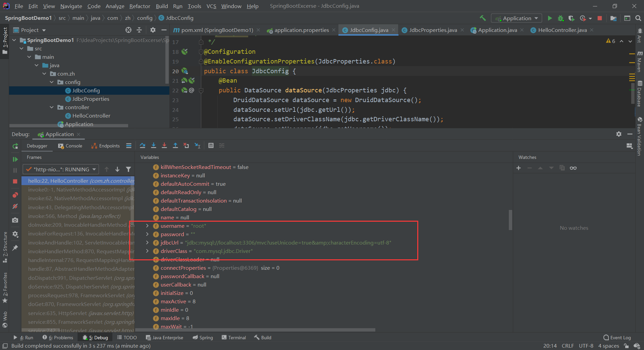Screen dimensions: 644x350
Task: Open the Navigate menu
Action: tap(71, 6)
